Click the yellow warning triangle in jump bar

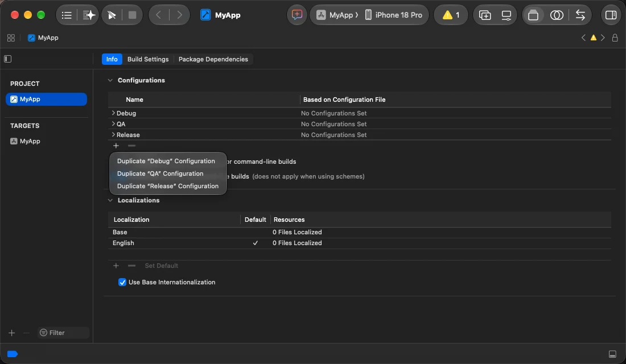[593, 38]
